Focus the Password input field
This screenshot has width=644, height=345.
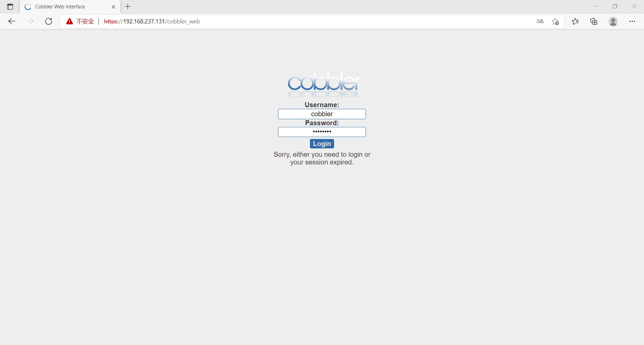(322, 132)
